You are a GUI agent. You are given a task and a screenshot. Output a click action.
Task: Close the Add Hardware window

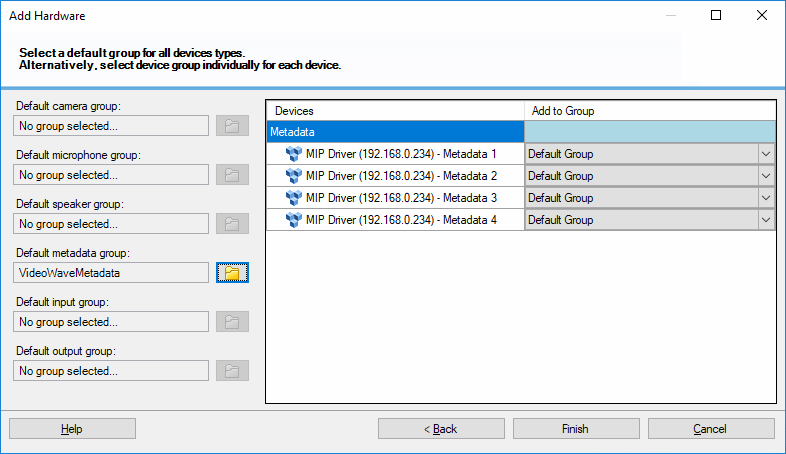pos(761,16)
